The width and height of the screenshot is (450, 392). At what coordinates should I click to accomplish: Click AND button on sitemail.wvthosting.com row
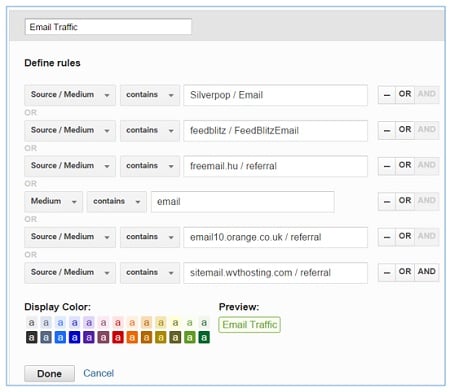point(427,272)
